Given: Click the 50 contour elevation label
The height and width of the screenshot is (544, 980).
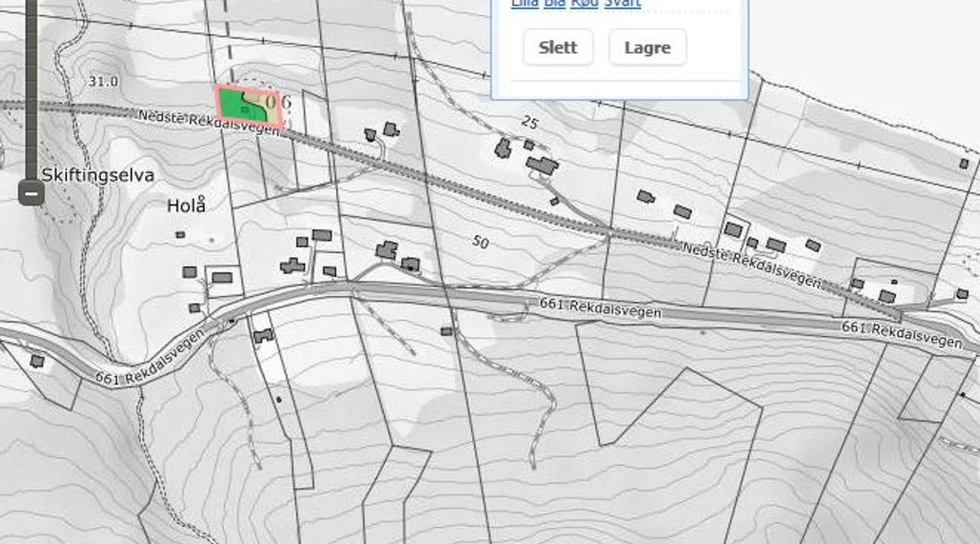Looking at the screenshot, I should [x=480, y=242].
